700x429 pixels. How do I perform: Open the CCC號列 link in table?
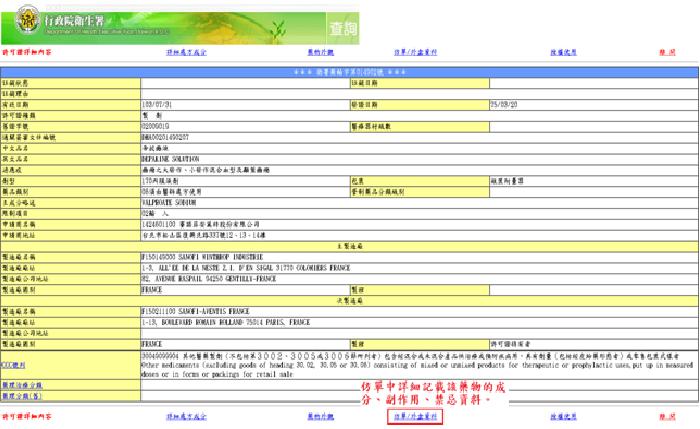tap(13, 365)
